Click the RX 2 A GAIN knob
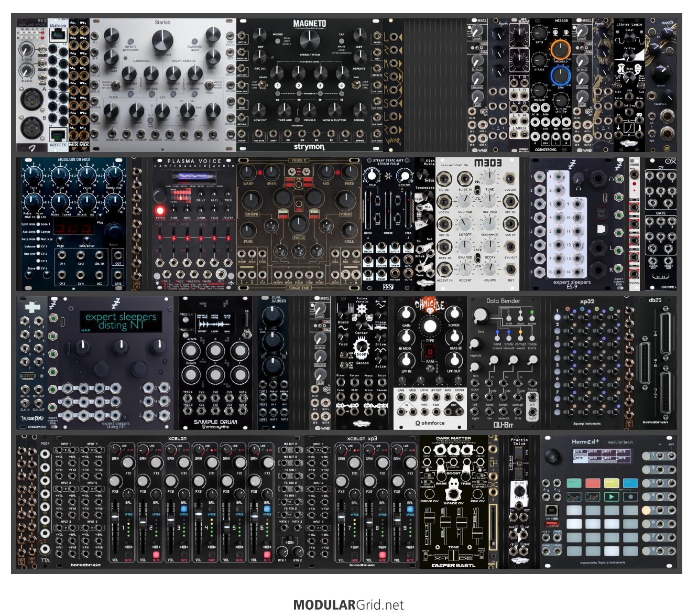The height and width of the screenshot is (616, 698). coord(26,50)
